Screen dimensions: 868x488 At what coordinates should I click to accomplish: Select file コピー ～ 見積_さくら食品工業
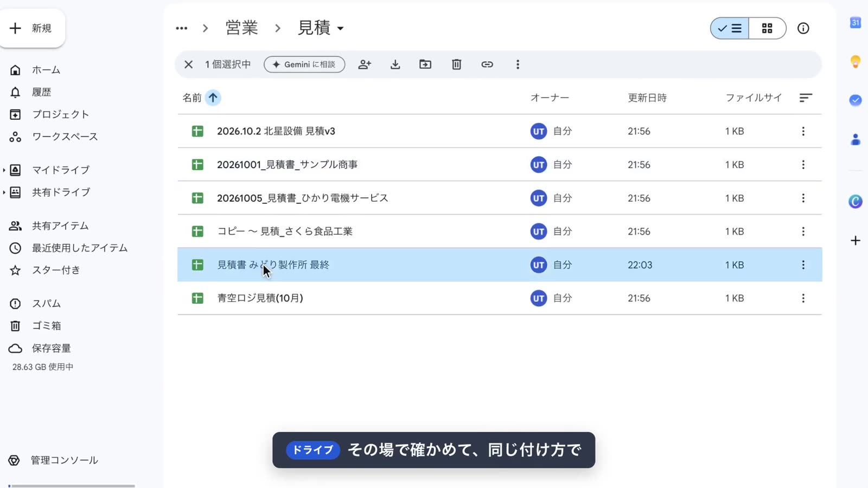(500, 232)
